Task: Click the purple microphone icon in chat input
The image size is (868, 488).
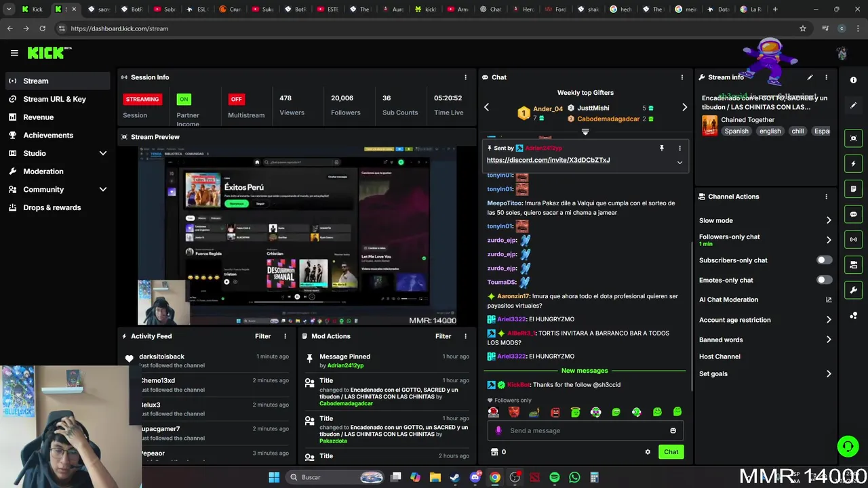Action: pyautogui.click(x=498, y=430)
